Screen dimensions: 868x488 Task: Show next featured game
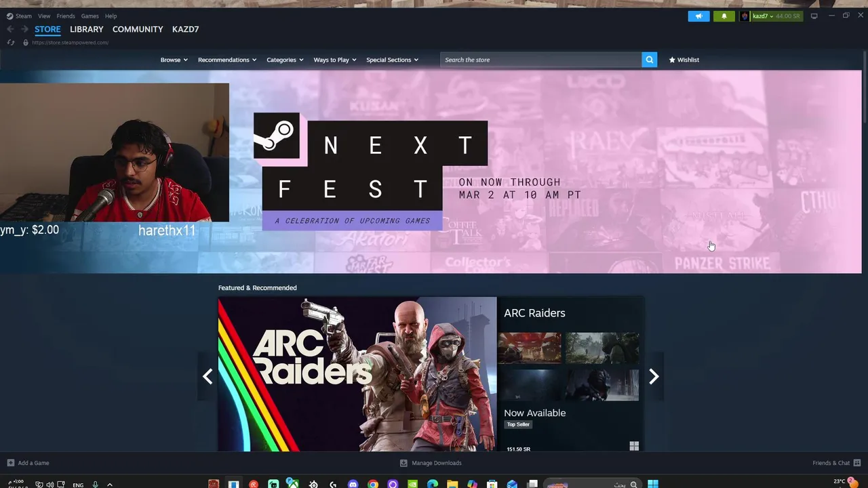tap(654, 377)
